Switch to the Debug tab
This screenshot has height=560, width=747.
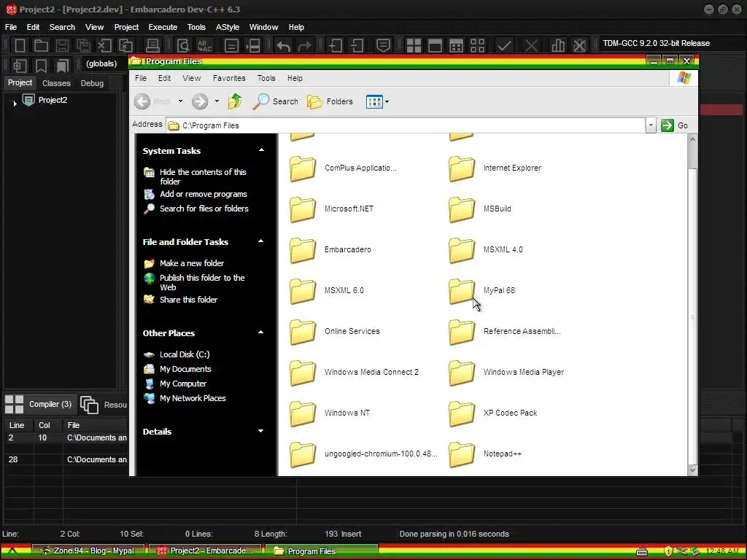92,83
